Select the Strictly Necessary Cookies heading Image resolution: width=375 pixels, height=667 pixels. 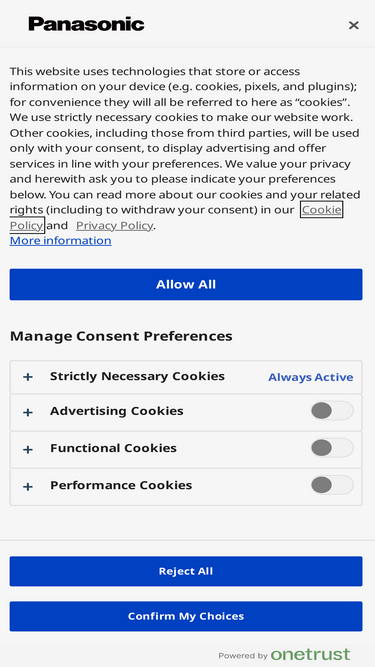click(137, 376)
